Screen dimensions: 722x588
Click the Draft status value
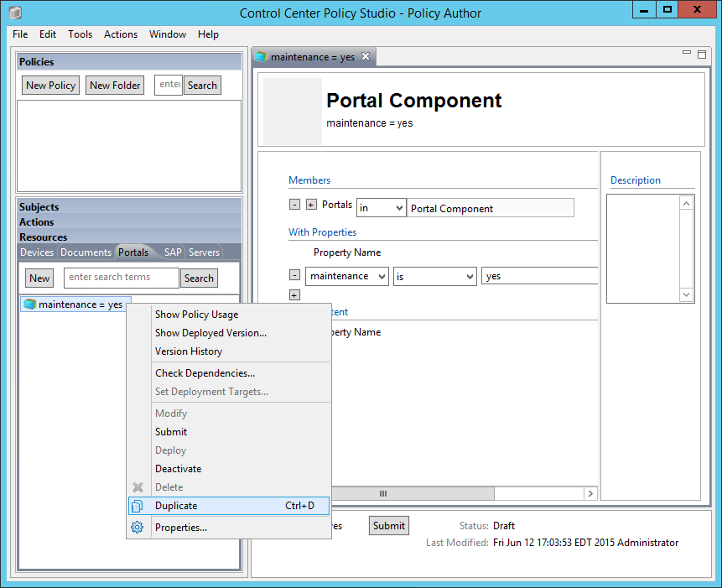pos(504,526)
